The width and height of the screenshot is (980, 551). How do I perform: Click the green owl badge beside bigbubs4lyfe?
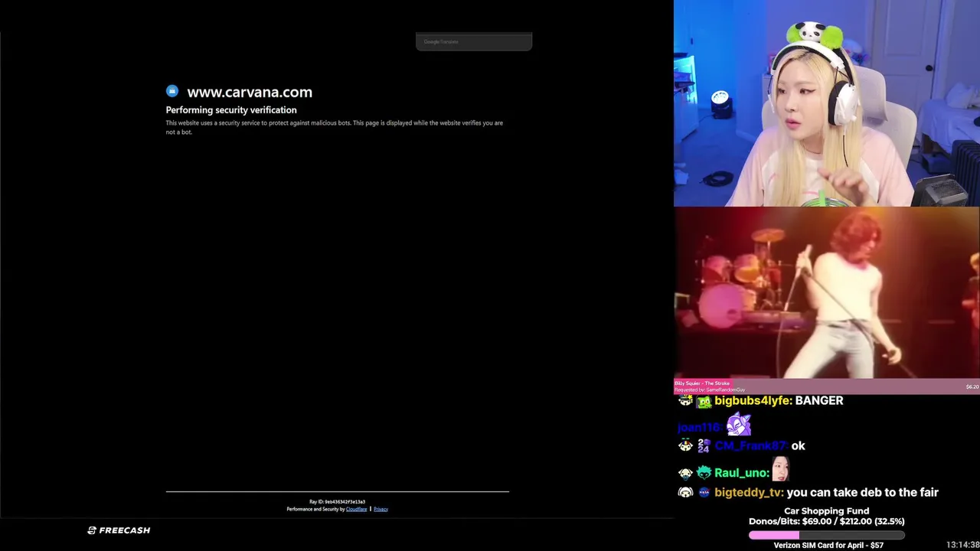click(704, 401)
